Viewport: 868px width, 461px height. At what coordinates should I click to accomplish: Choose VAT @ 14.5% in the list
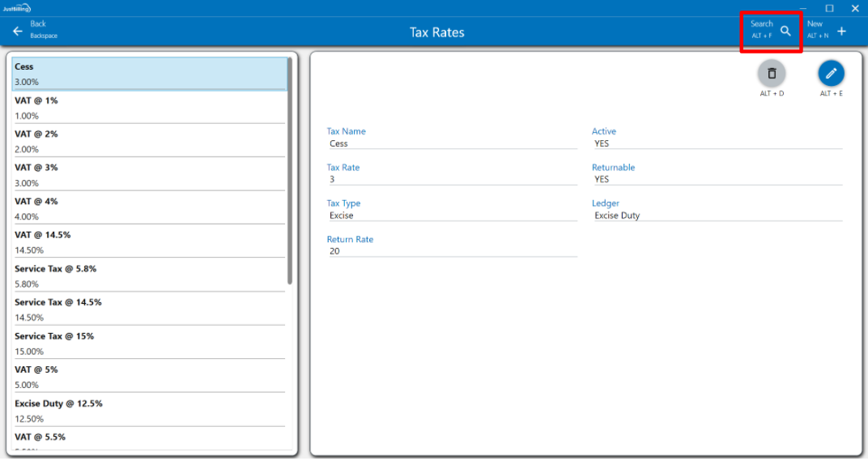point(150,242)
